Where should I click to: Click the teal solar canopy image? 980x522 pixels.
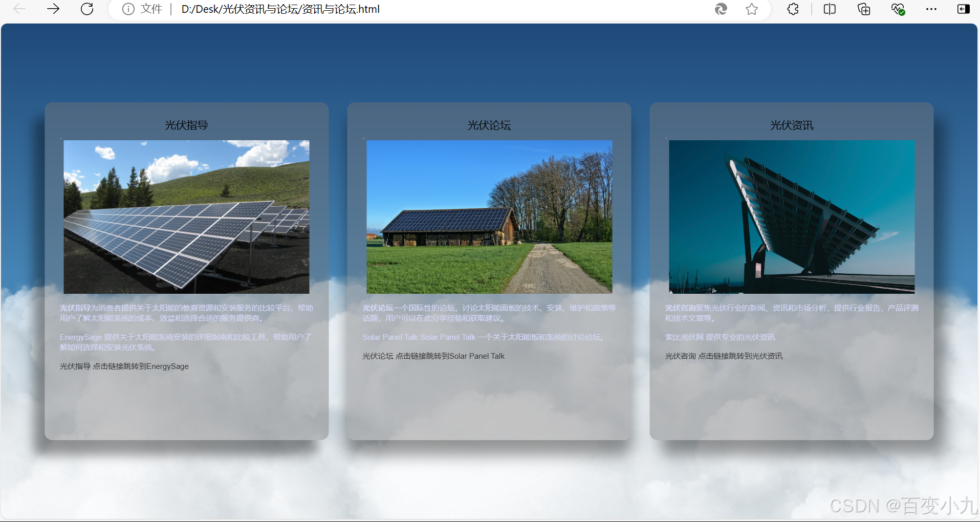[x=792, y=216]
